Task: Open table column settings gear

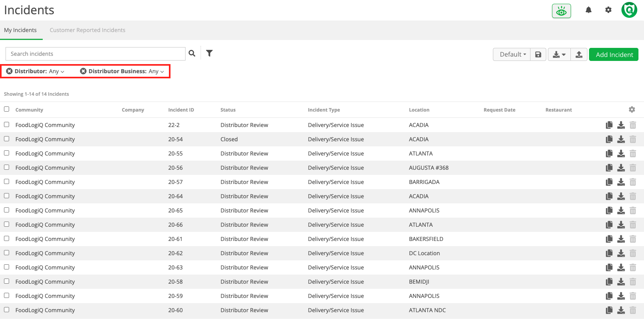Action: pyautogui.click(x=632, y=110)
